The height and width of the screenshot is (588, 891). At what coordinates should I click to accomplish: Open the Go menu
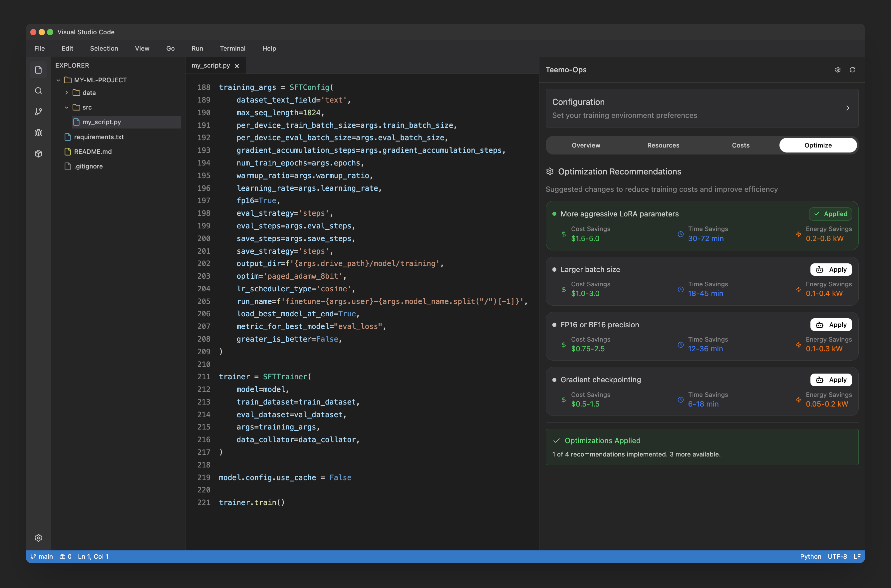pyautogui.click(x=170, y=48)
